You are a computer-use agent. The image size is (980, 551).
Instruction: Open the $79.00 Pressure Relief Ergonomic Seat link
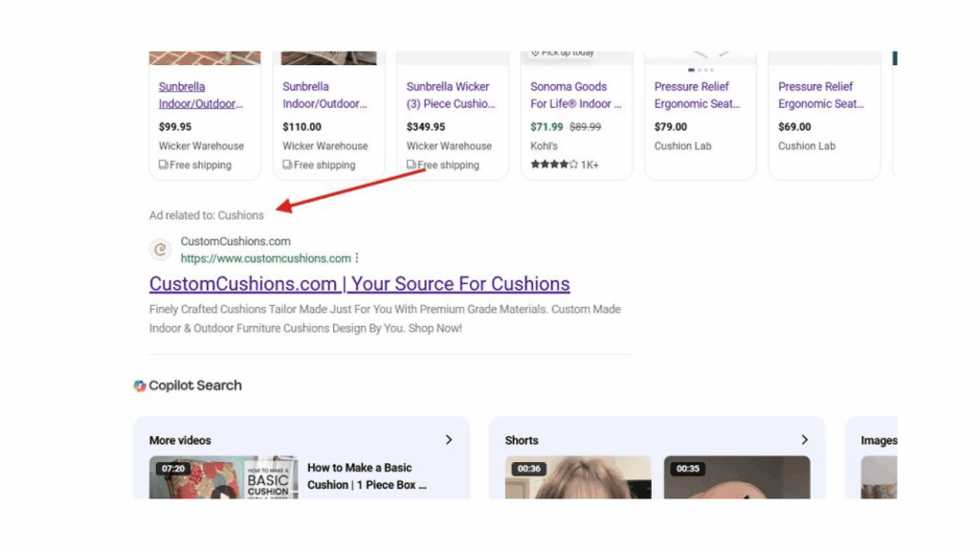click(697, 95)
